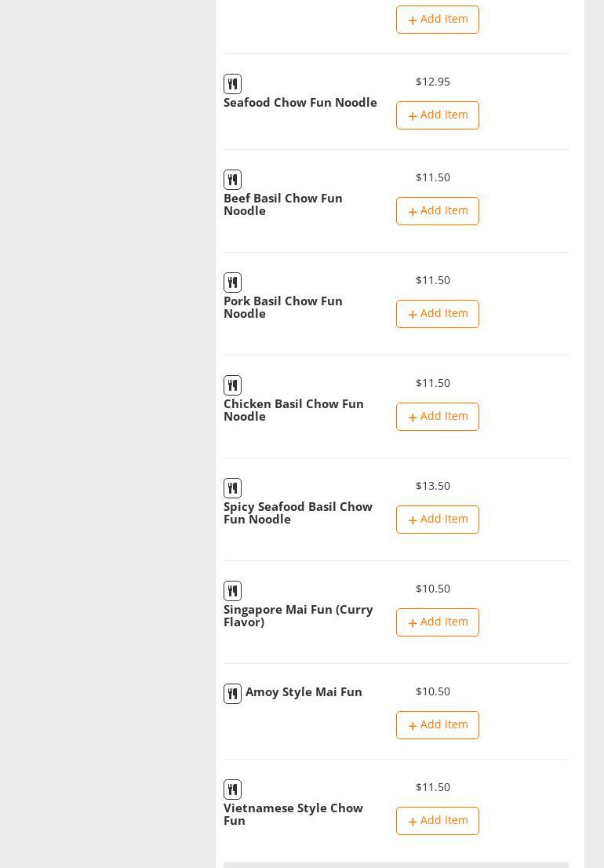Click the utensils icon above Beef Basil Chow Fun

[x=232, y=180]
